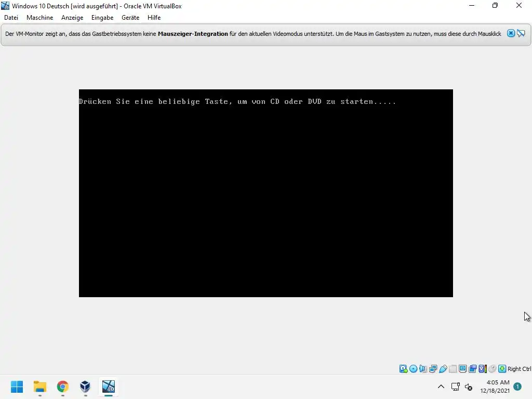
Task: Restore down the VirtualBox window
Action: [x=495, y=6]
